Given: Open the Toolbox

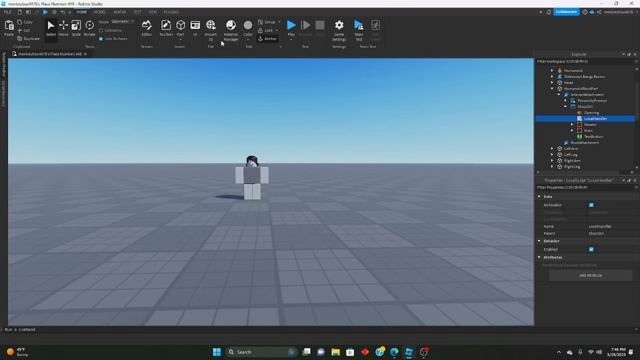Looking at the screenshot, I should point(166,29).
